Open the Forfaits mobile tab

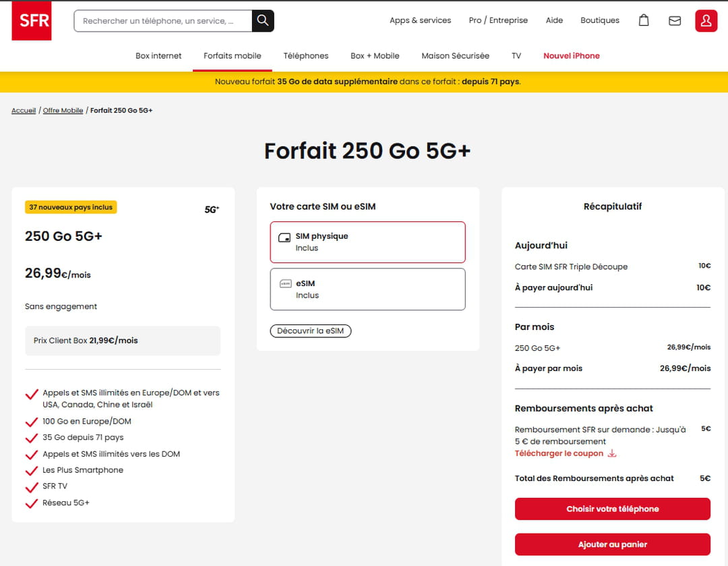[233, 56]
